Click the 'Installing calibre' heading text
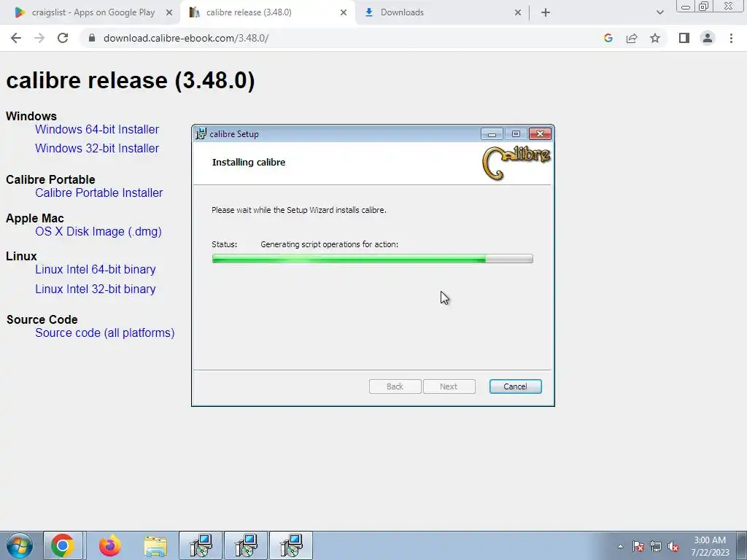Image resolution: width=747 pixels, height=560 pixels. pos(249,162)
